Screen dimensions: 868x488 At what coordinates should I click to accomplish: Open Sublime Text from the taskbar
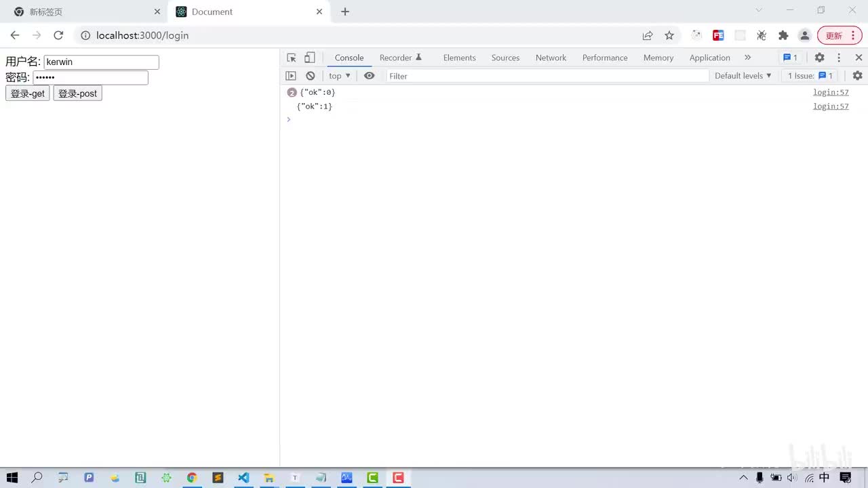[x=218, y=478]
